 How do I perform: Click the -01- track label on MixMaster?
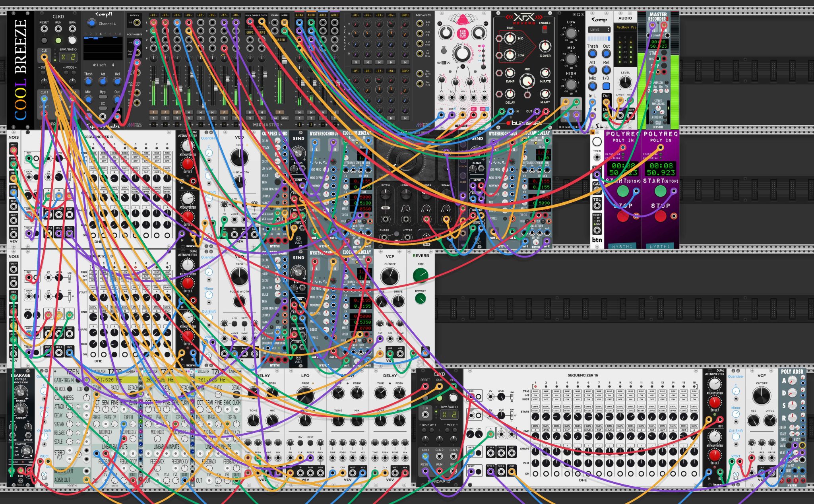[153, 16]
